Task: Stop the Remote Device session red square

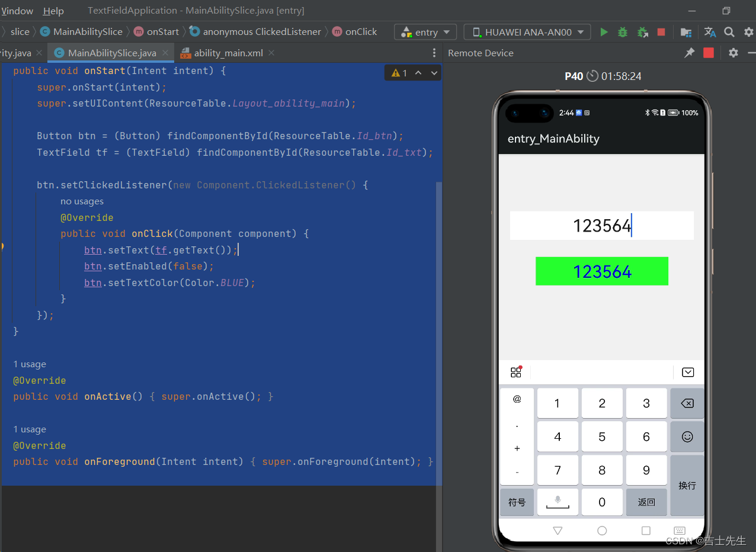Action: [x=709, y=53]
